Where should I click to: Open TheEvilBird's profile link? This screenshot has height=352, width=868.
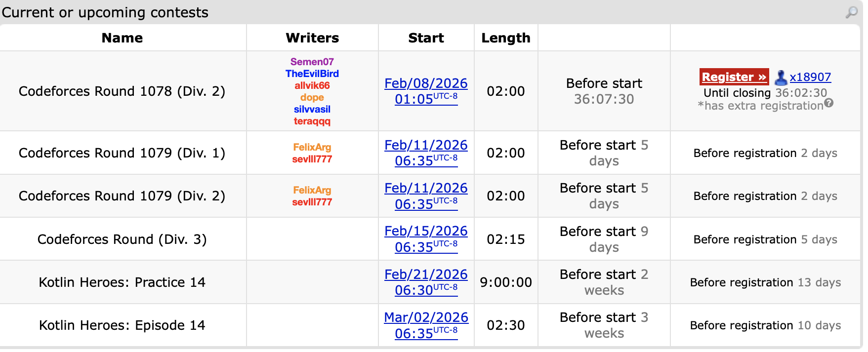coord(312,74)
